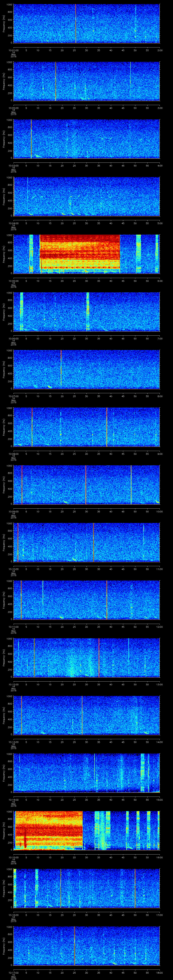The height and width of the screenshot is (980, 173).
Task: Click the "10:16:00" start time label
Action: point(13,915)
